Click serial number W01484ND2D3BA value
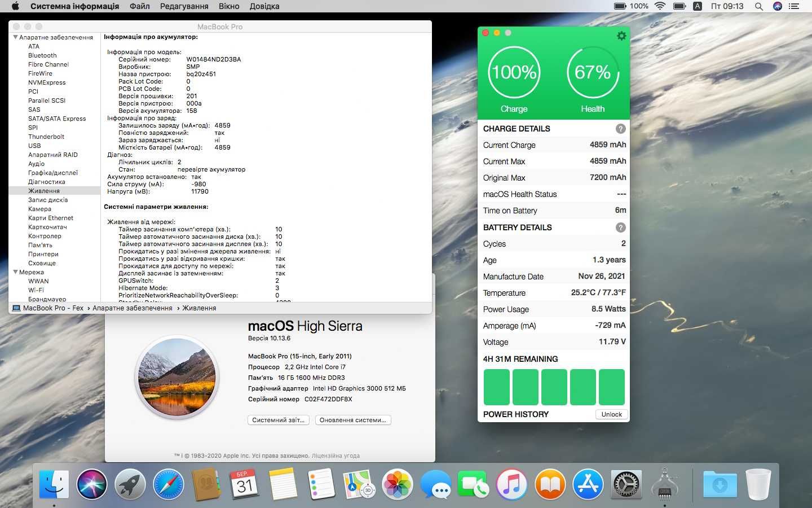This screenshot has height=508, width=812. [214, 59]
